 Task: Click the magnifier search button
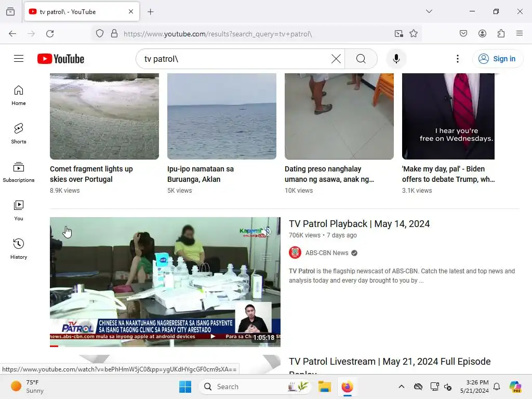click(x=361, y=59)
